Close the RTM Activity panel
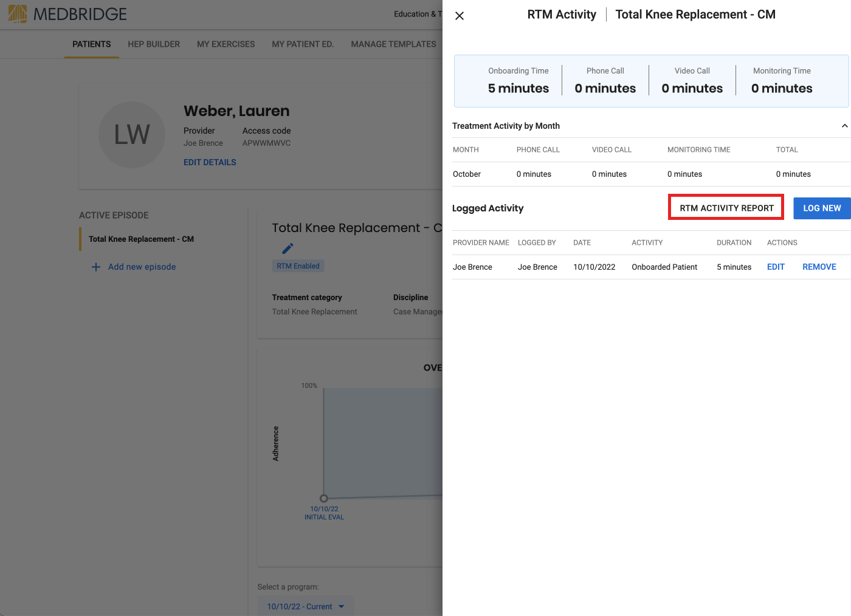Screen dimensions: 851x616 [460, 16]
